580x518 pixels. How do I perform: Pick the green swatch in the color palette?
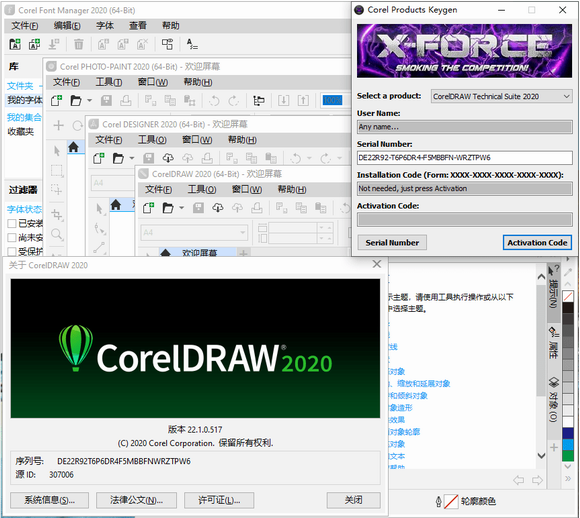[x=568, y=455]
